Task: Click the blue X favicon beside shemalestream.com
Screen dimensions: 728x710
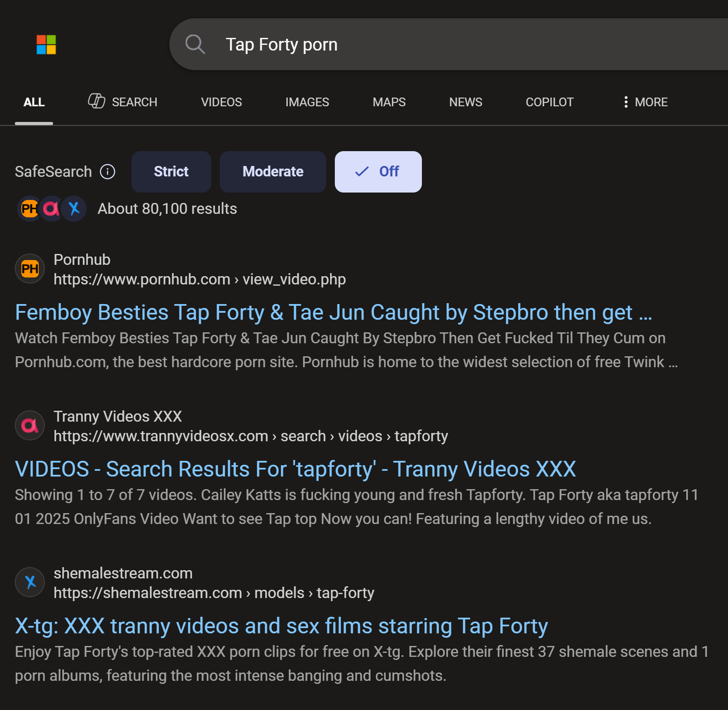Action: (x=30, y=582)
